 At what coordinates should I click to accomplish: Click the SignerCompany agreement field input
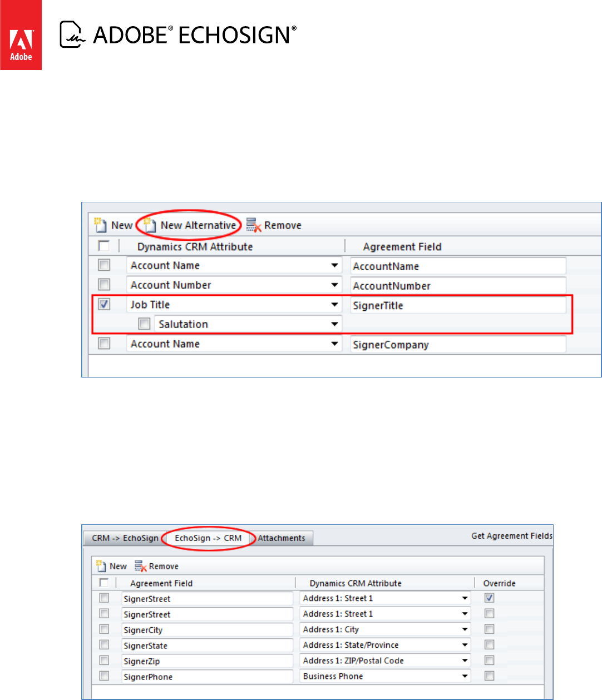point(458,345)
